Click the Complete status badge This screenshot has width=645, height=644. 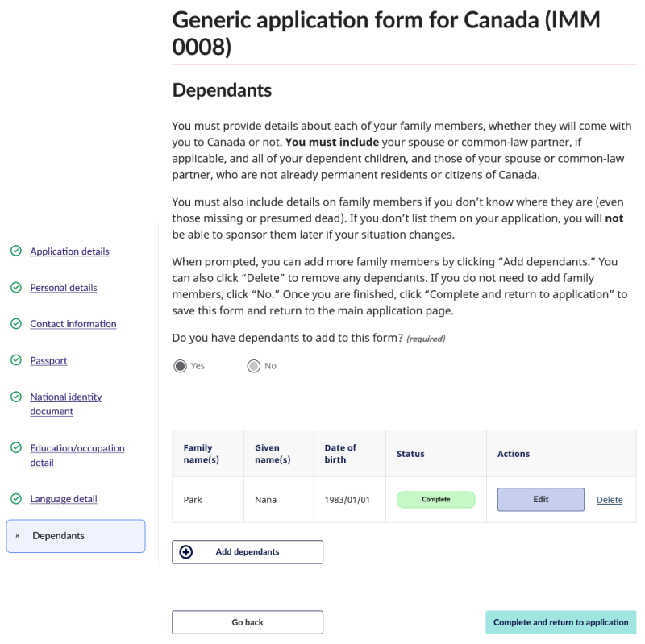[x=435, y=500]
